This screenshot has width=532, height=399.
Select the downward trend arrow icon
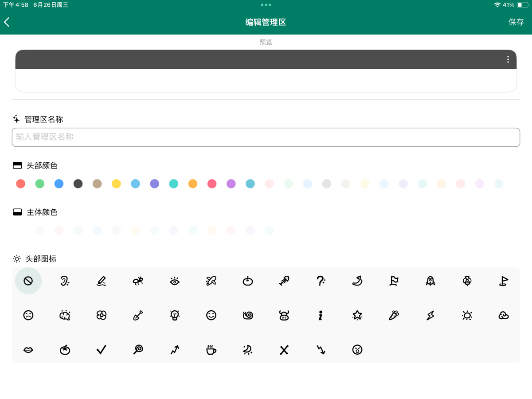[321, 350]
